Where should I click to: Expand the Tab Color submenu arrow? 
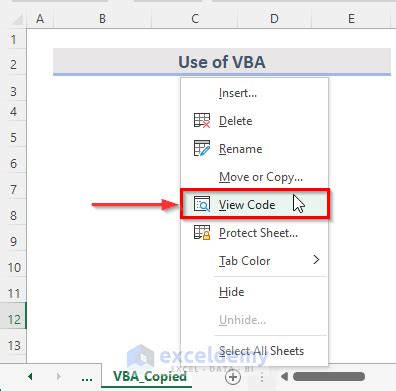click(316, 260)
